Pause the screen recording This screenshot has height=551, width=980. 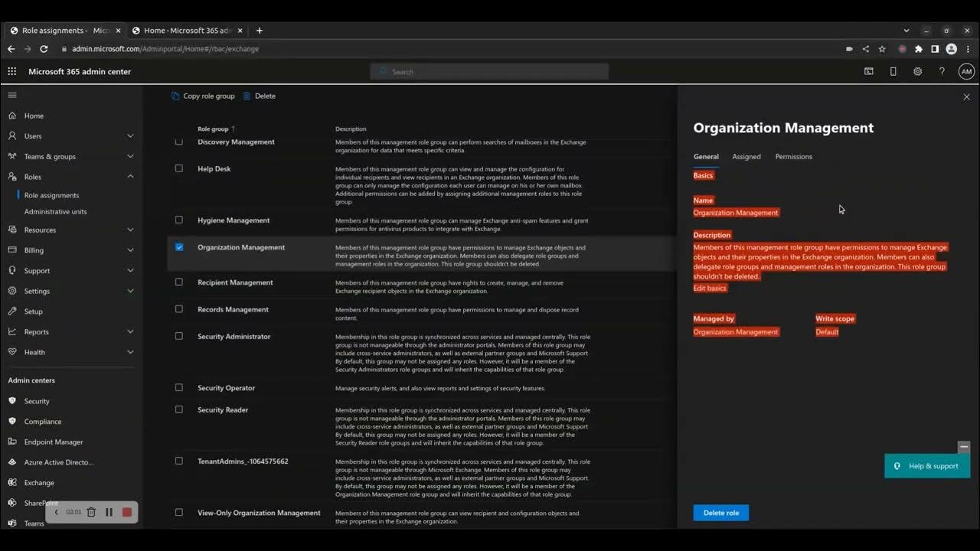(109, 512)
